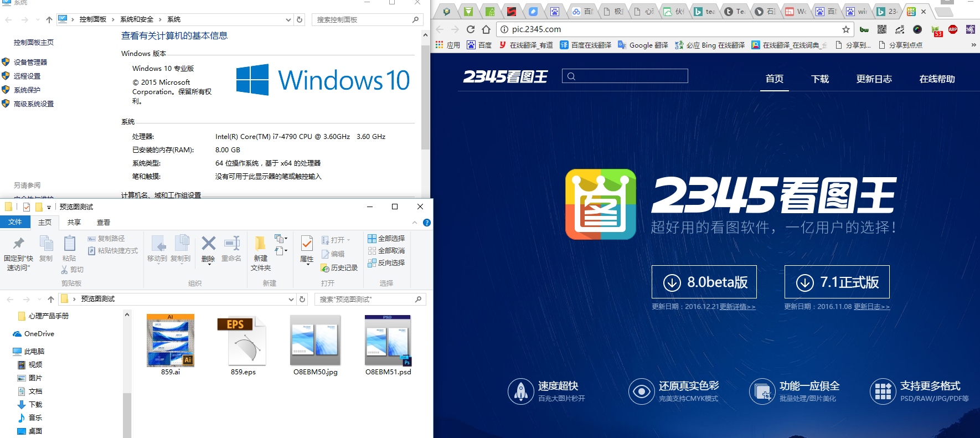Click the Control Panel search field

point(368,19)
